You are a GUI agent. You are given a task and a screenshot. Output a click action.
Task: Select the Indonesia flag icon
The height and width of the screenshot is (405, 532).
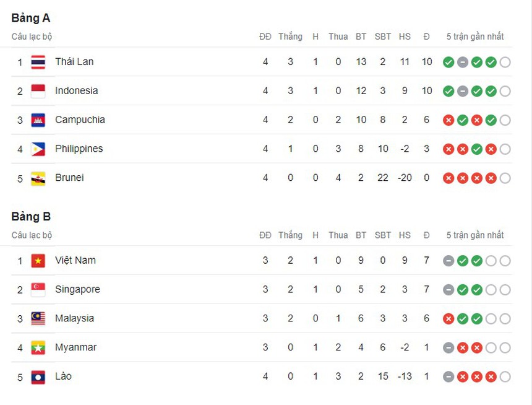38,90
